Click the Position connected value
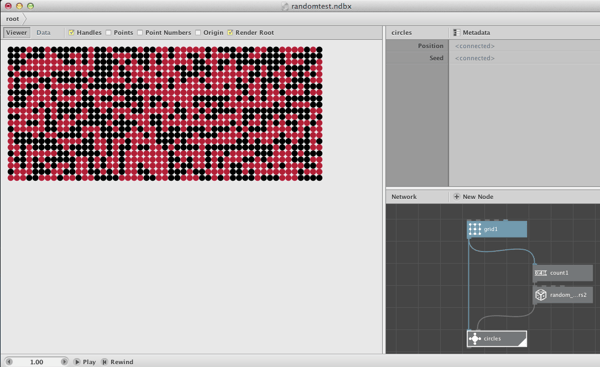This screenshot has width=600, height=367. (474, 46)
